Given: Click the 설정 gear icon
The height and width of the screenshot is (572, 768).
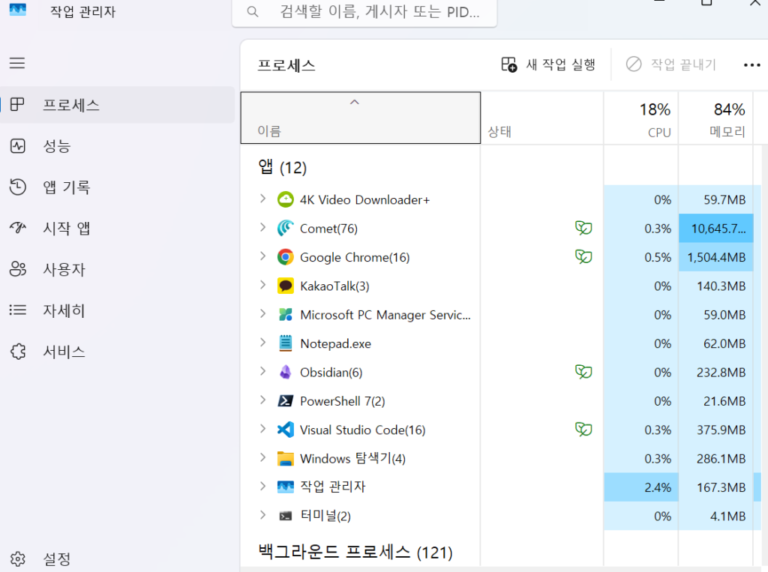Looking at the screenshot, I should tap(18, 559).
